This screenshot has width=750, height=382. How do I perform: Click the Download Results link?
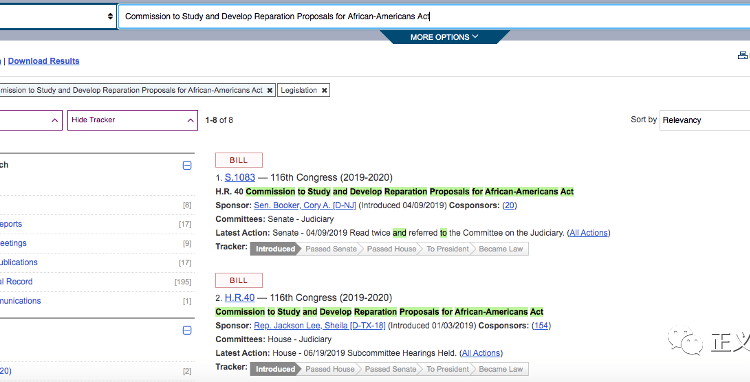point(44,61)
